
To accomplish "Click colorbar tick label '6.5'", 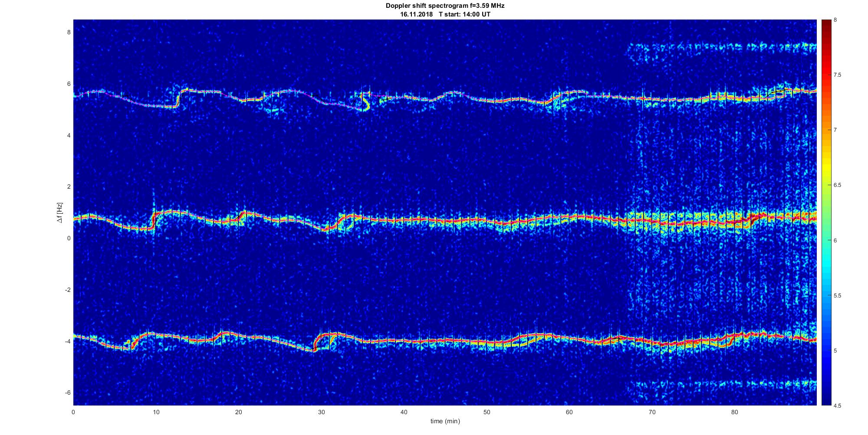I will coord(838,185).
